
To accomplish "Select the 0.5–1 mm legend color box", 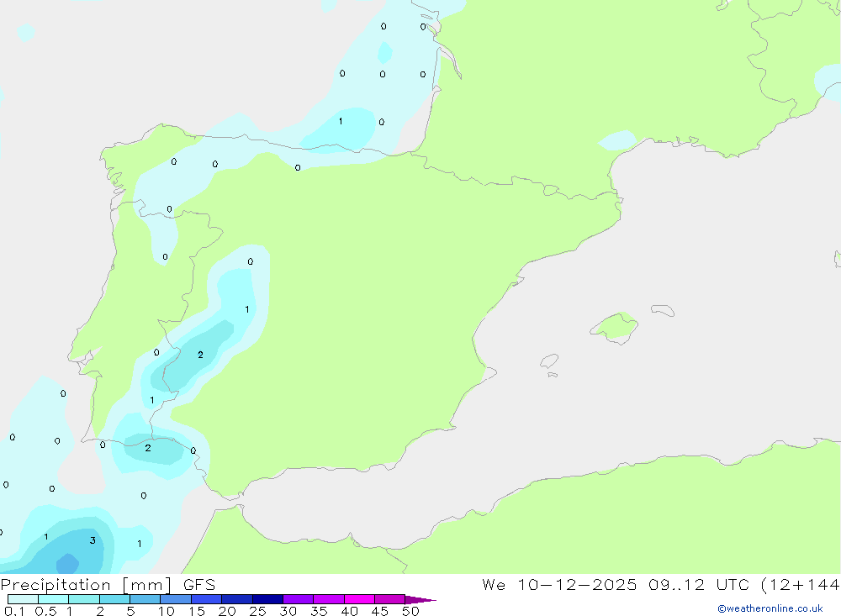I will click(x=54, y=599).
